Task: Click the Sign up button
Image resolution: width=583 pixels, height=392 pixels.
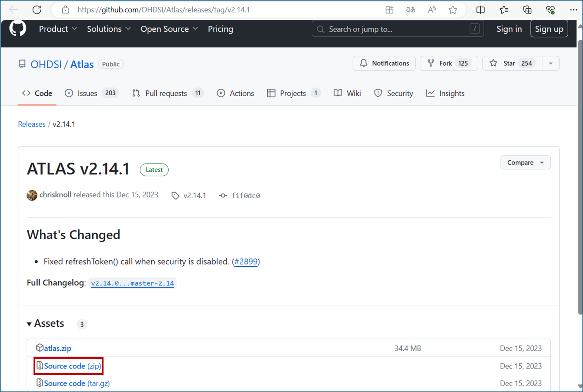Action: point(549,29)
